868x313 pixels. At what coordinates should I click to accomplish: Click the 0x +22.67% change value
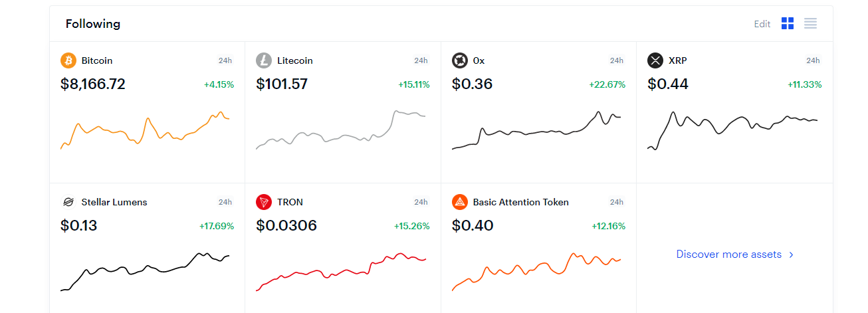click(607, 84)
